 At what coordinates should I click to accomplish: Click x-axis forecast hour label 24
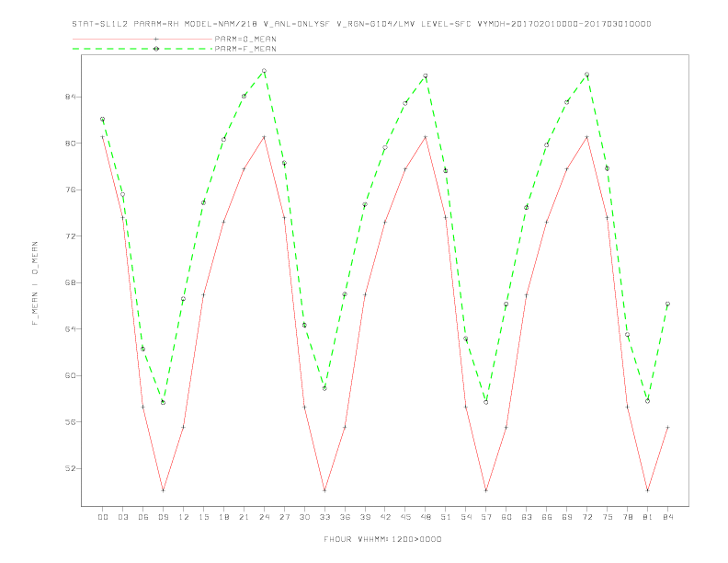click(x=264, y=517)
